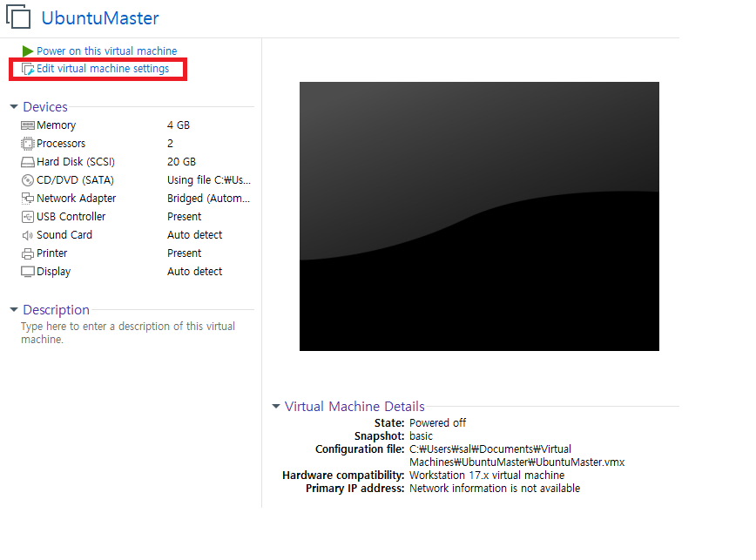This screenshot has height=560, width=756.
Task: Select the Memory device icon
Action: 28,125
